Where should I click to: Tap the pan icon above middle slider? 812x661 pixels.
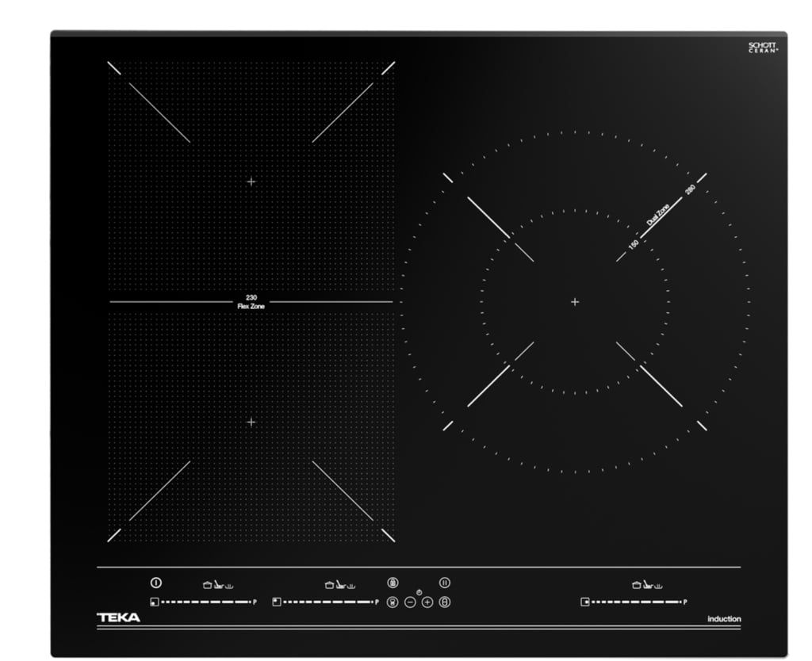point(341,586)
